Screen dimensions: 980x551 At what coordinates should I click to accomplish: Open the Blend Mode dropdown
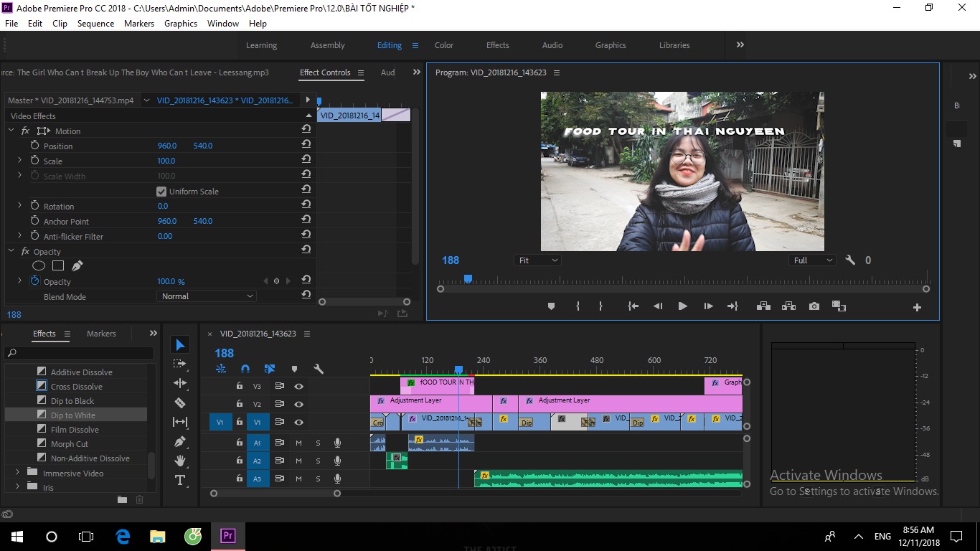coord(207,296)
